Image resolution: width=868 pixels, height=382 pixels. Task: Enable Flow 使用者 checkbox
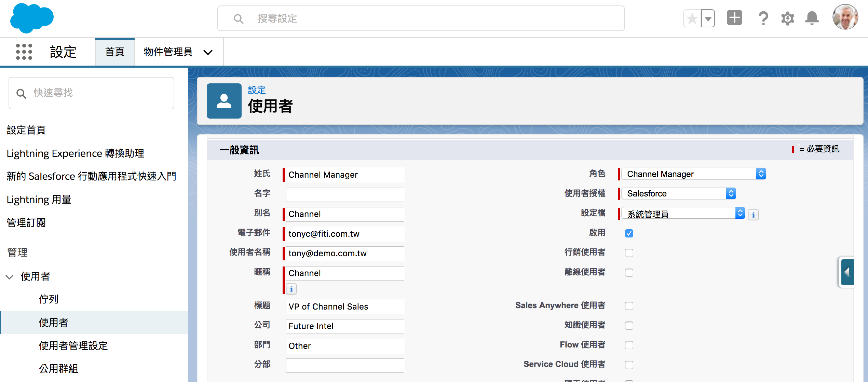(629, 345)
